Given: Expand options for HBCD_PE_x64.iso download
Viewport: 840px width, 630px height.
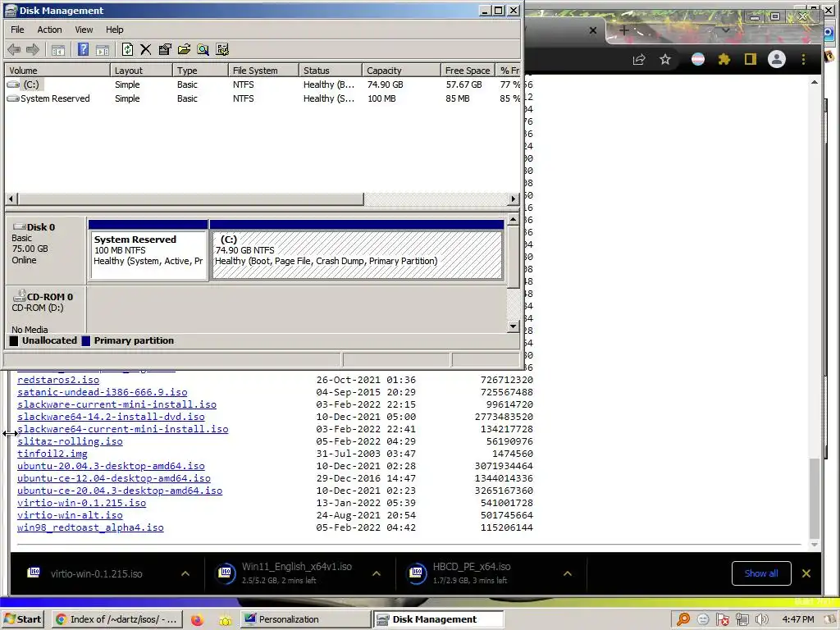Looking at the screenshot, I should (x=568, y=573).
